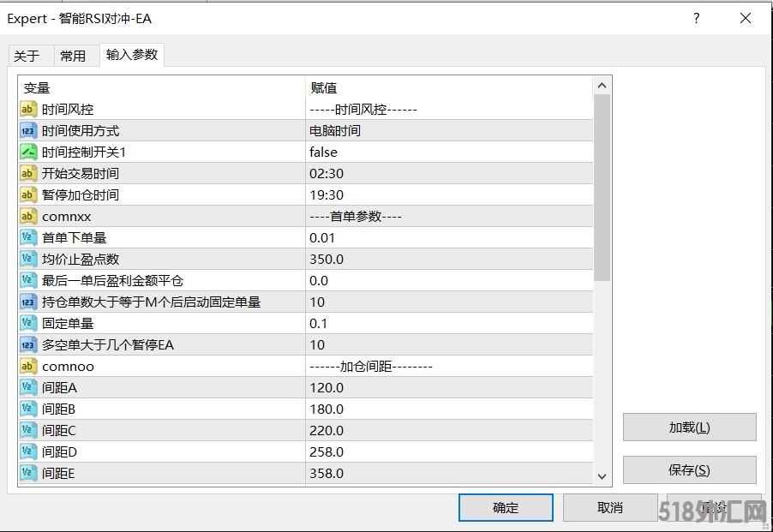Open the help question mark in title bar

(696, 18)
